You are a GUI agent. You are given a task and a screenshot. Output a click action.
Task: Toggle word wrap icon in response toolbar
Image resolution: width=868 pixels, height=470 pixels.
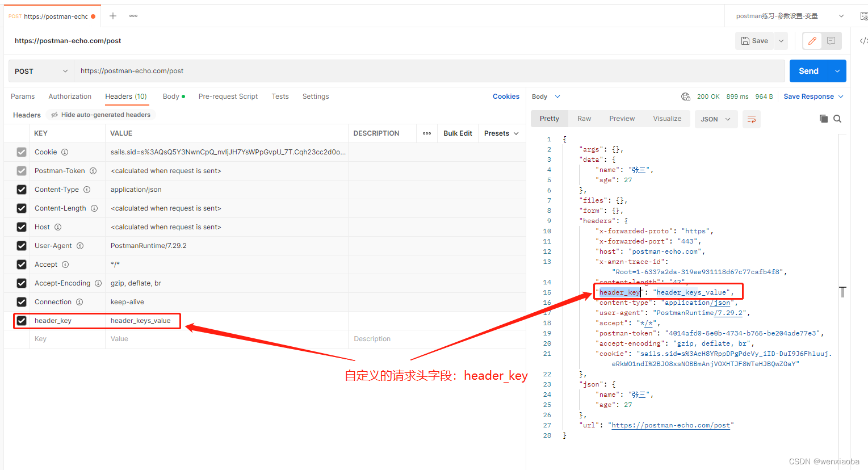[752, 119]
